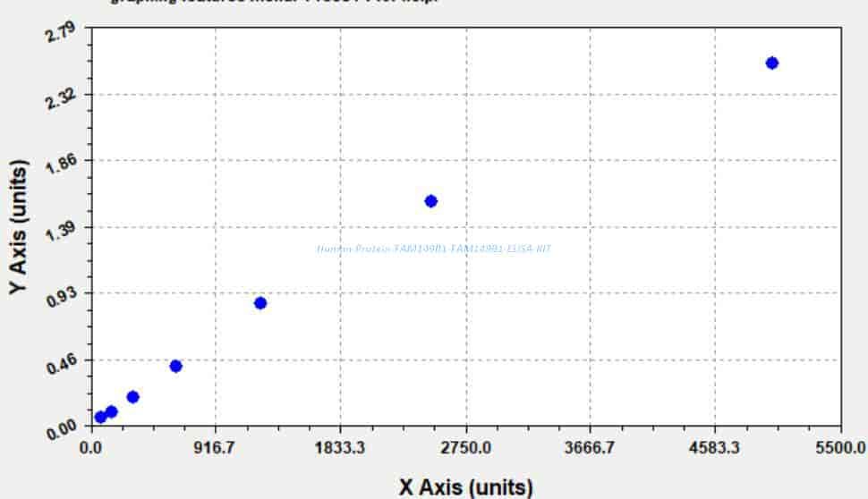Click the X axis label '5500.0'
The height and width of the screenshot is (499, 868).
point(840,447)
